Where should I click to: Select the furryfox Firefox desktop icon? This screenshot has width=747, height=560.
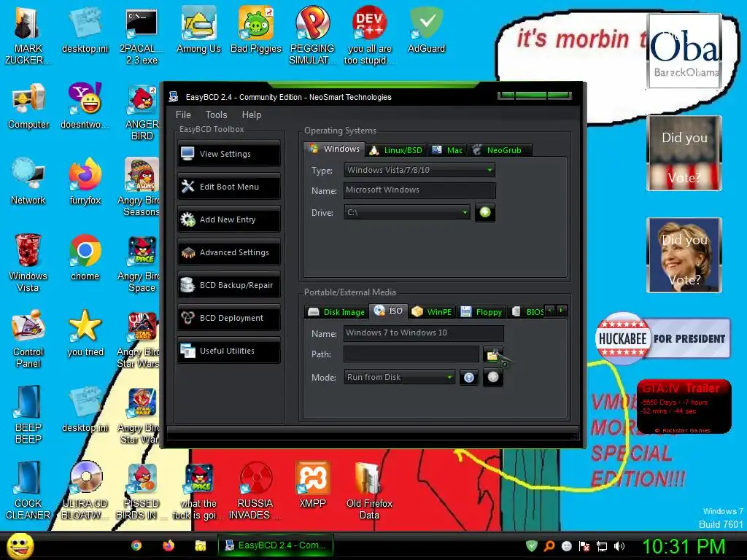(x=85, y=181)
